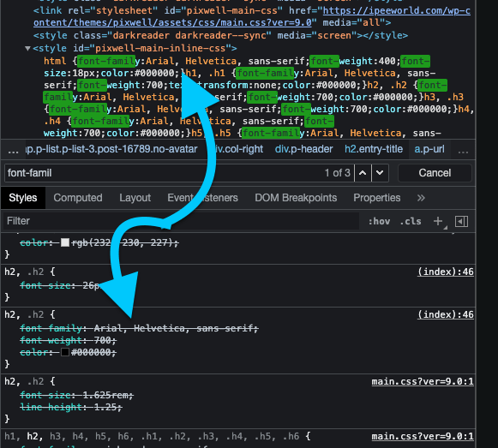Click the right breadcrumb ellipsis
This screenshot has height=448, width=498.
point(463,150)
